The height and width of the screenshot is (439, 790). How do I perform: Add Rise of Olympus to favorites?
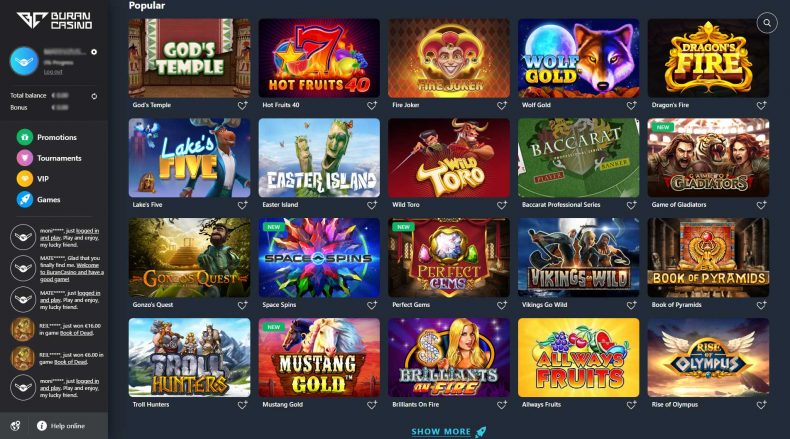(x=761, y=405)
